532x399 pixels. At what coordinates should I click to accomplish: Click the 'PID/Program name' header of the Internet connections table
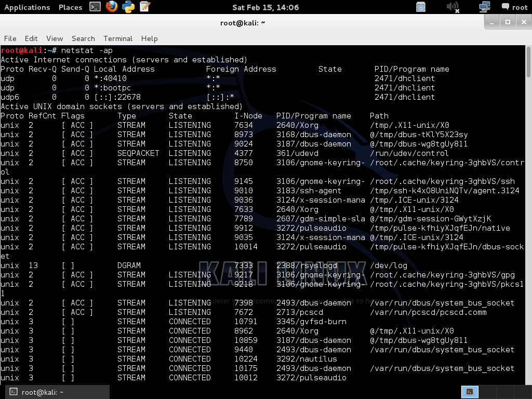tap(411, 69)
